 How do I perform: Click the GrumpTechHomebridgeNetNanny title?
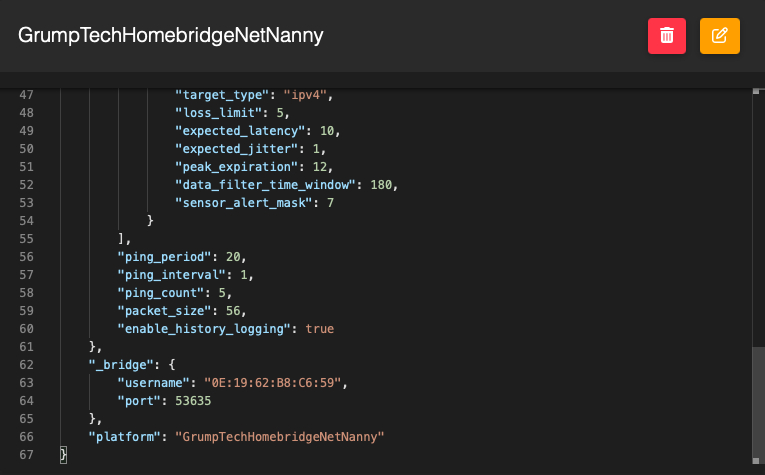point(171,35)
